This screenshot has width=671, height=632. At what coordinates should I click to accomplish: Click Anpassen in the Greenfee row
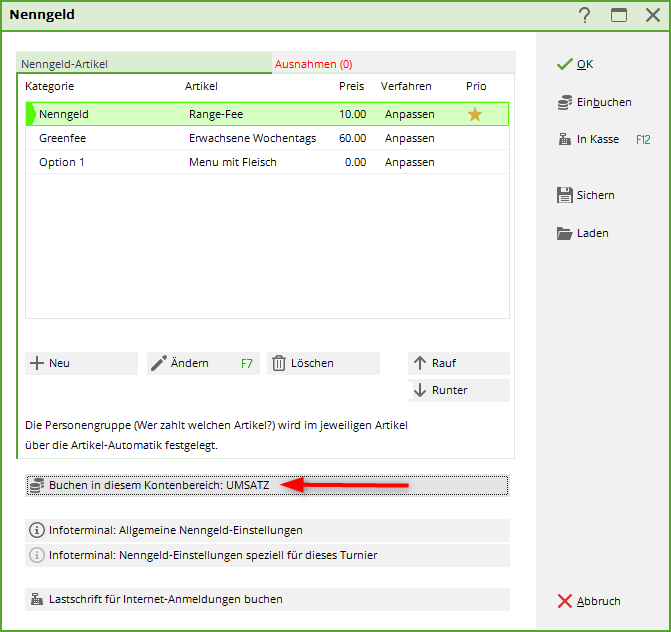(410, 138)
